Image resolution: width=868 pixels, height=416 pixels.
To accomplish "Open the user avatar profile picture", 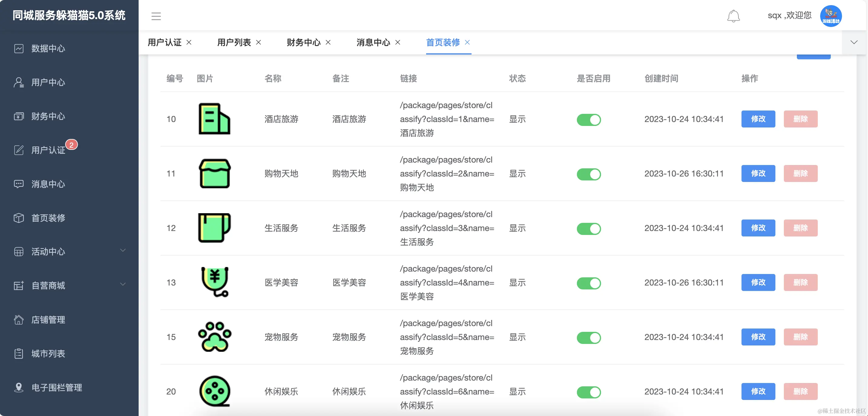I will [x=830, y=16].
